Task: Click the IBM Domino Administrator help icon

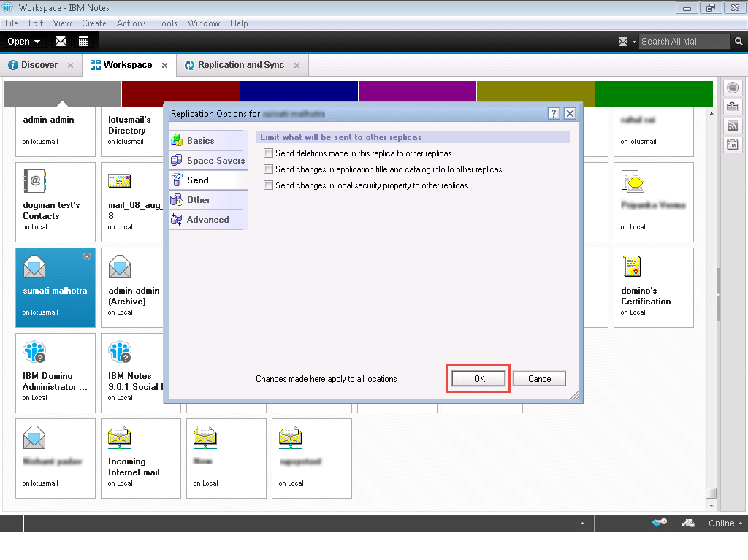Action: tap(34, 352)
